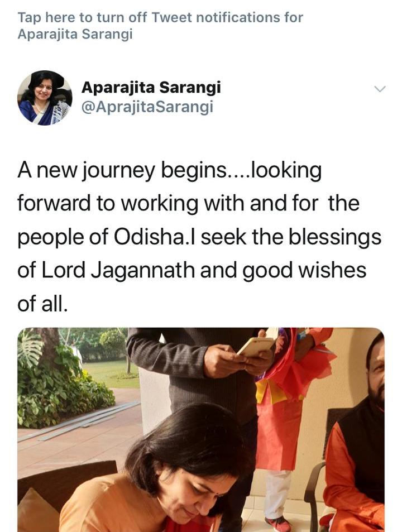Viewport: 402px width, 532px height.
Task: Expand the tweet options chevron
Action: point(380,89)
